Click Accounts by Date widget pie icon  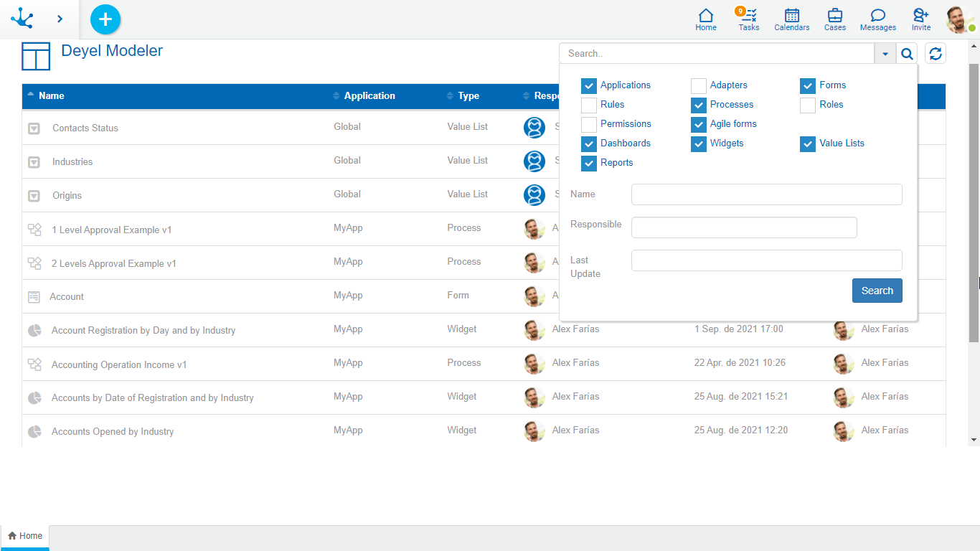(x=34, y=398)
